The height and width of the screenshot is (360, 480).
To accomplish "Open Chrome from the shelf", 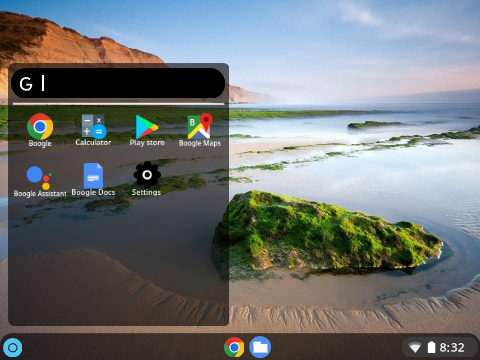I will point(234,347).
